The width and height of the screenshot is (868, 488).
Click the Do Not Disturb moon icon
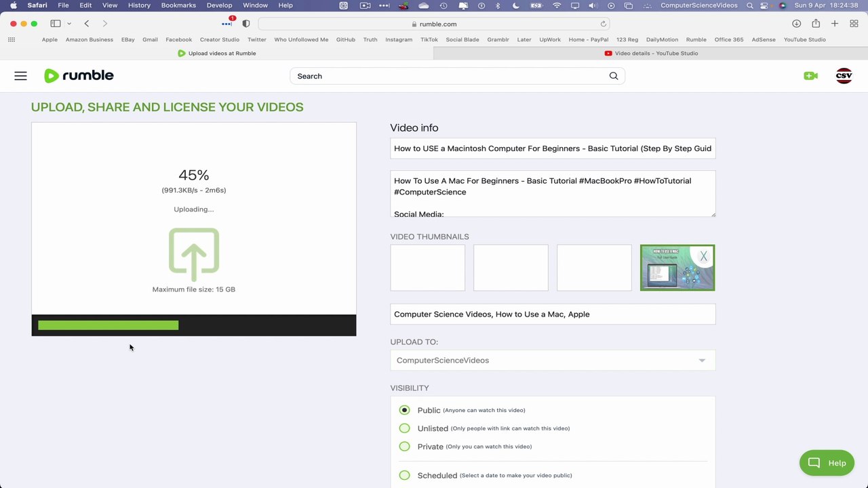coord(515,5)
